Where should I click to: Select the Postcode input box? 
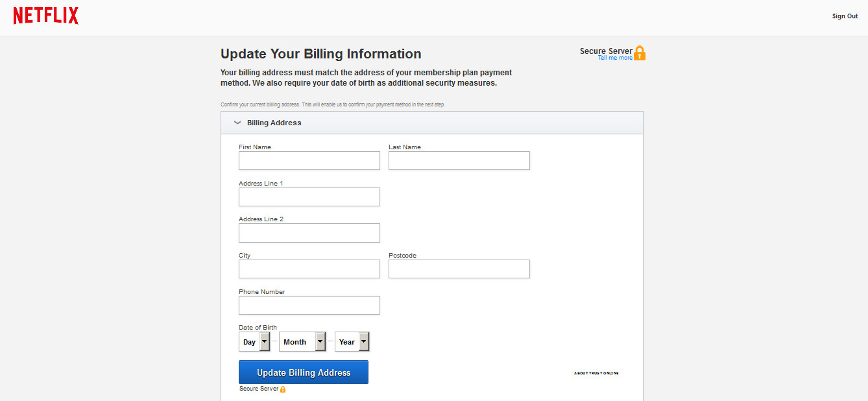[x=459, y=269]
